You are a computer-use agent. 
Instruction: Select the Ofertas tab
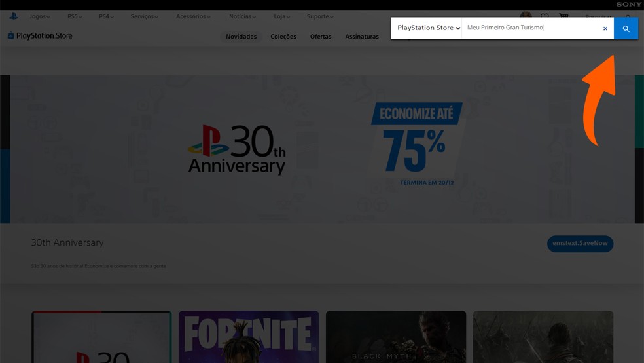[321, 37]
